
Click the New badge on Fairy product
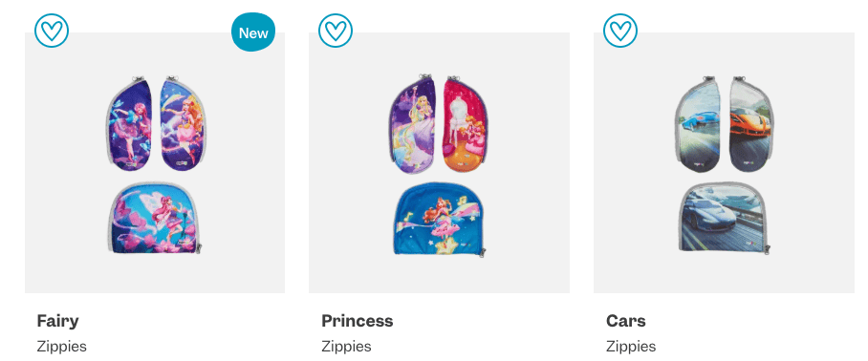click(x=253, y=32)
